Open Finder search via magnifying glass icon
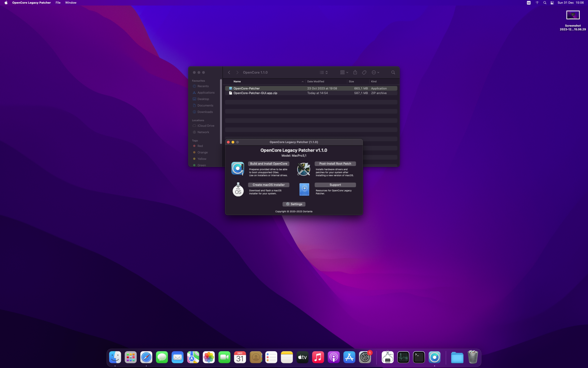 click(393, 72)
